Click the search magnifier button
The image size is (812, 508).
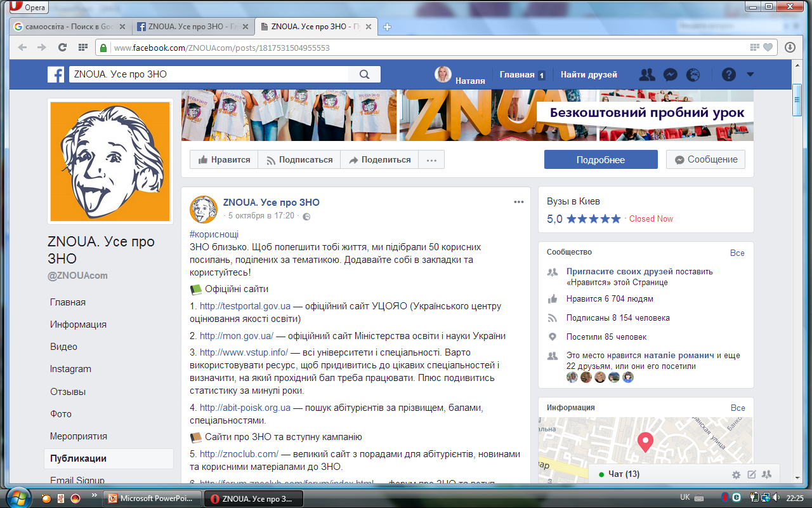[x=364, y=74]
